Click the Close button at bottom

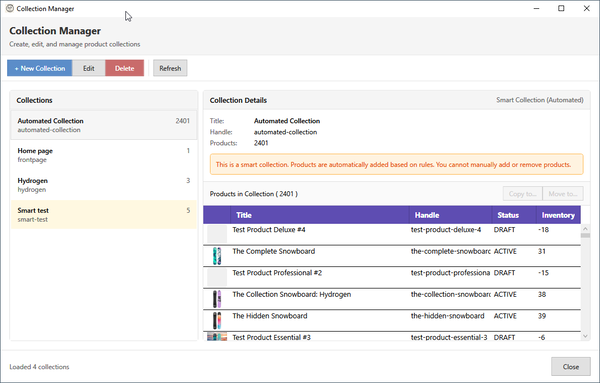[571, 367]
